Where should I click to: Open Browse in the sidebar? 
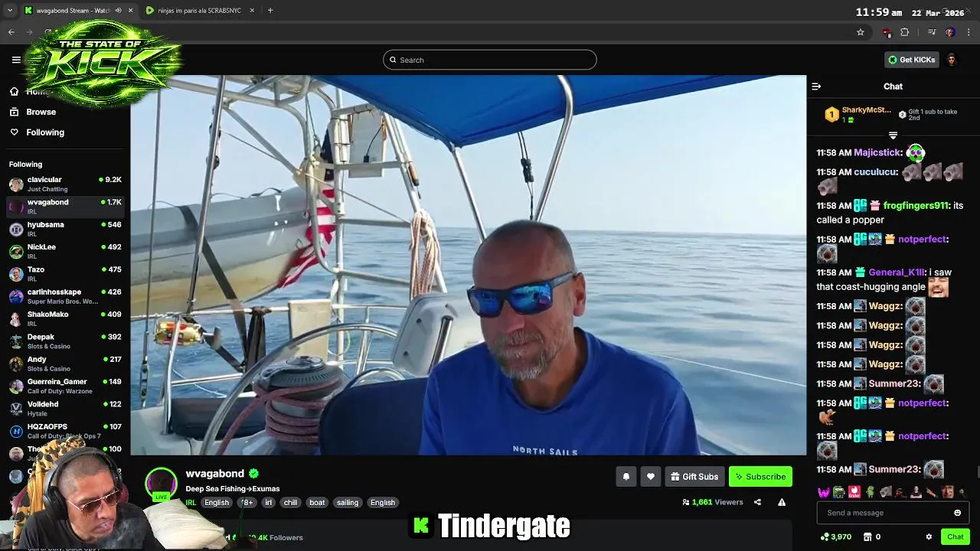(41, 112)
